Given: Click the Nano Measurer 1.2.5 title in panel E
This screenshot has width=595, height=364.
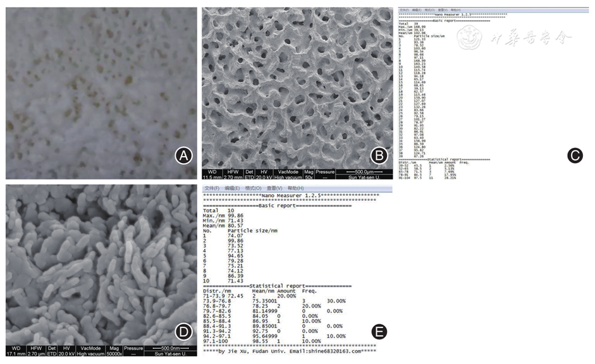Looking at the screenshot, I should [x=290, y=197].
